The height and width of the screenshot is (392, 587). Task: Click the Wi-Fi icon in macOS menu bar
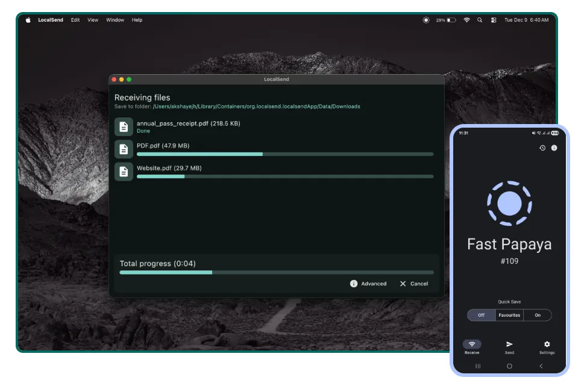click(467, 20)
